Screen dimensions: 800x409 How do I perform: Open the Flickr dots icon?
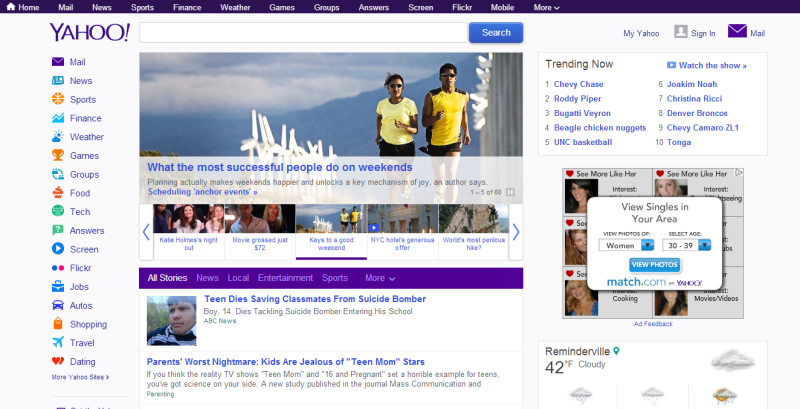click(x=58, y=268)
